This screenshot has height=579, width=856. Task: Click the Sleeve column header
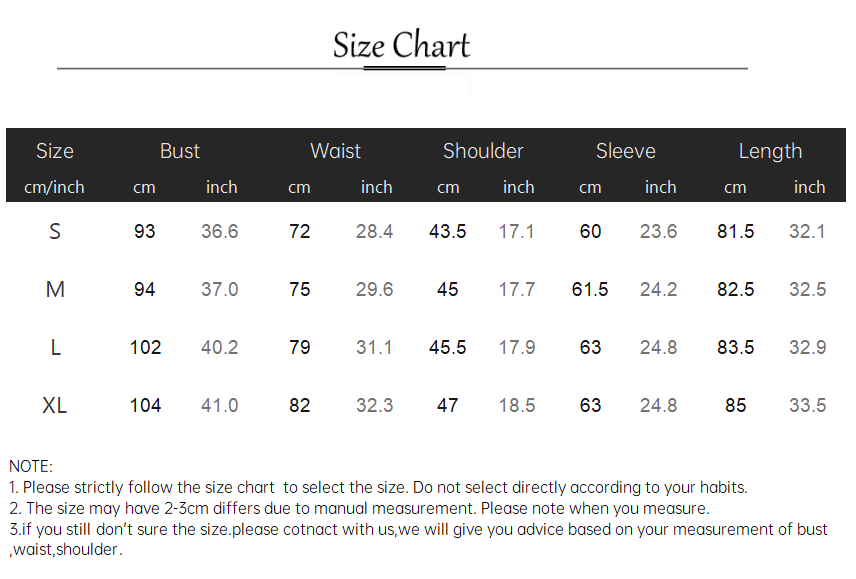tap(625, 151)
